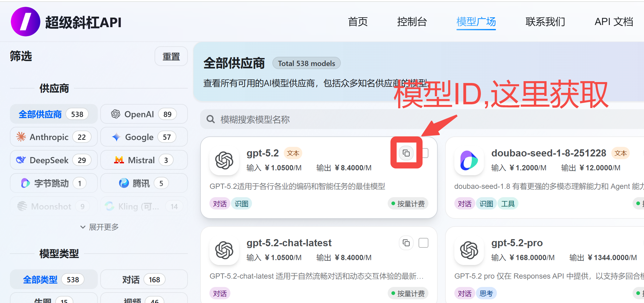The height and width of the screenshot is (303, 644).
Task: Click the 腾讯 provider icon
Action: click(x=123, y=183)
